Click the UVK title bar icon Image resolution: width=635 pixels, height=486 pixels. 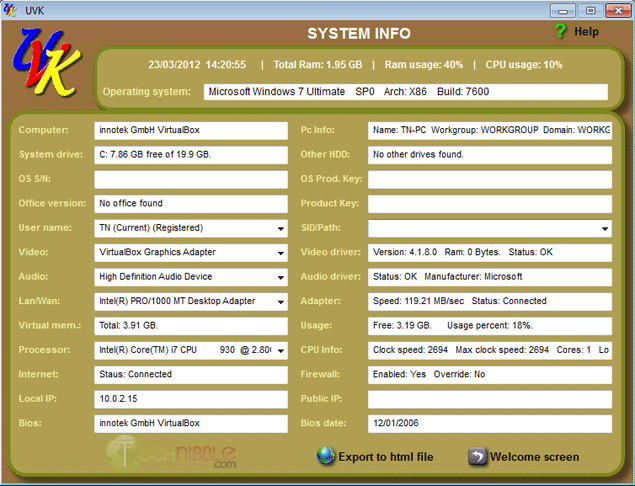pos(10,10)
